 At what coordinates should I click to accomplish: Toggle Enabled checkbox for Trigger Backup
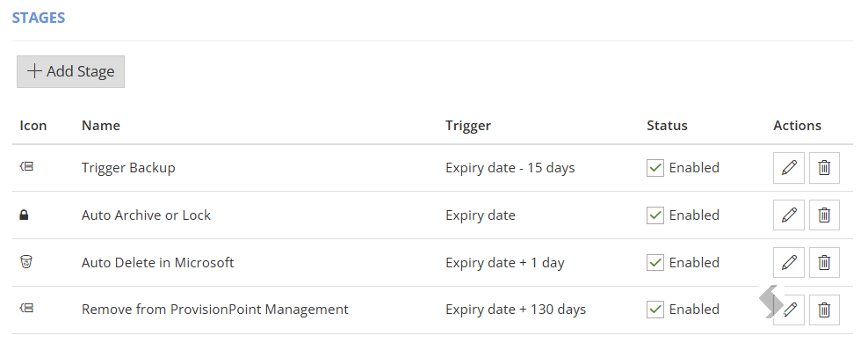655,168
